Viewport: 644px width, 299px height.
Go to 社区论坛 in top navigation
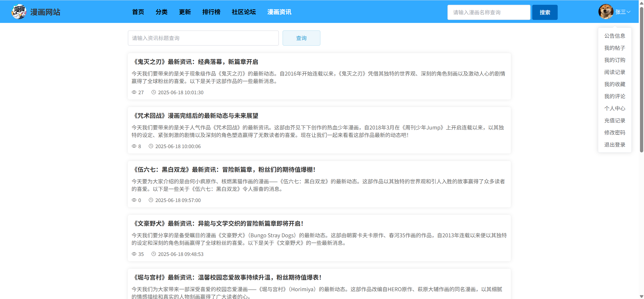point(244,12)
